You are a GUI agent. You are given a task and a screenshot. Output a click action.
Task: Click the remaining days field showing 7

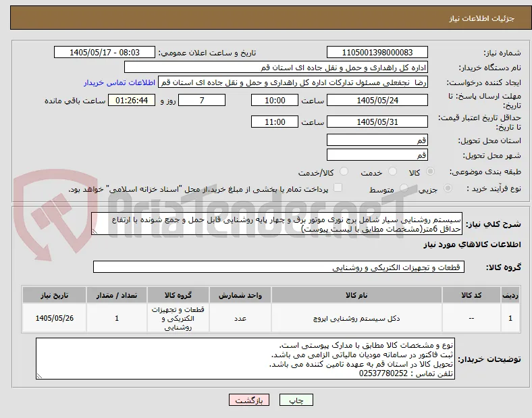(202, 101)
